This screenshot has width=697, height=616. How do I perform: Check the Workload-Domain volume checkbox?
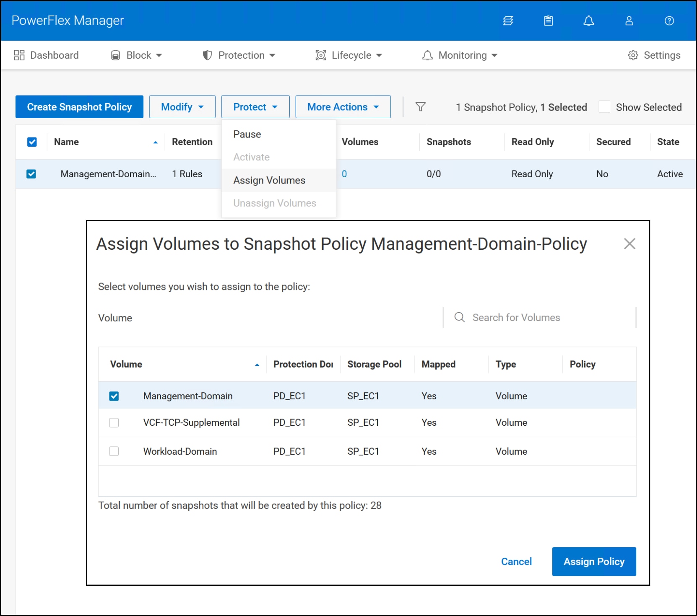click(x=114, y=451)
